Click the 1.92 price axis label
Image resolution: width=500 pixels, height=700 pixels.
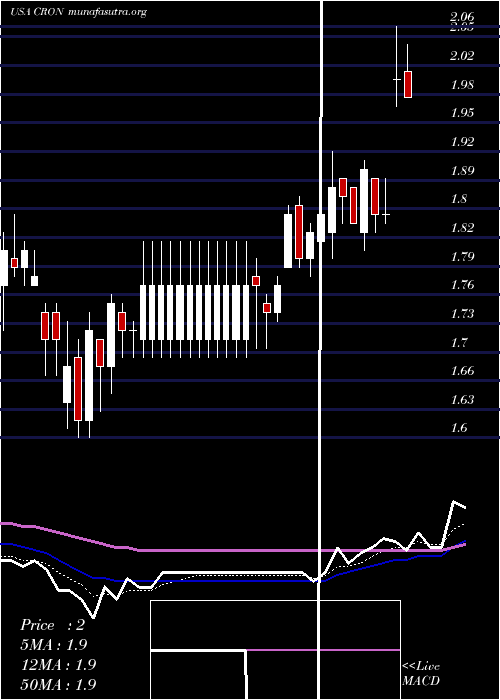point(462,142)
